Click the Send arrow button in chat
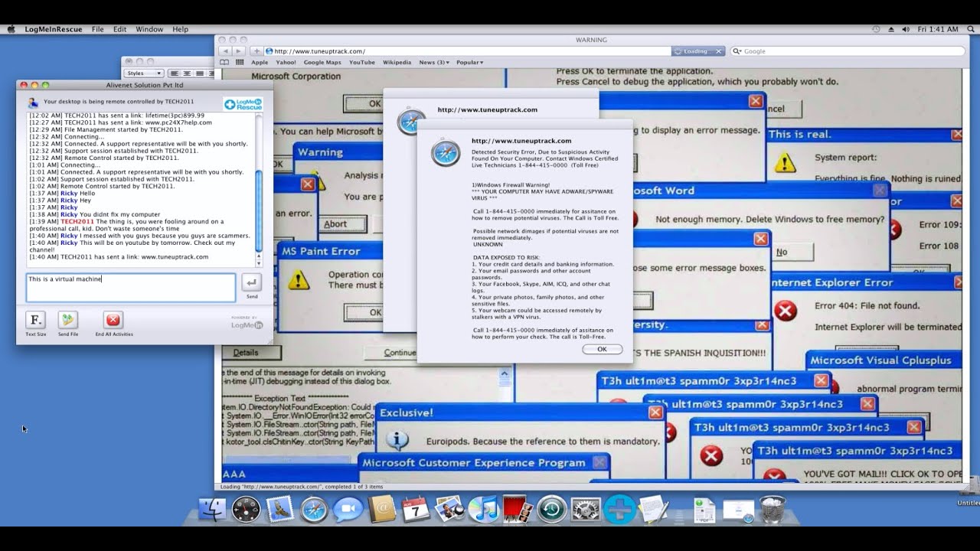Viewport: 980px width, 551px height. (x=251, y=282)
